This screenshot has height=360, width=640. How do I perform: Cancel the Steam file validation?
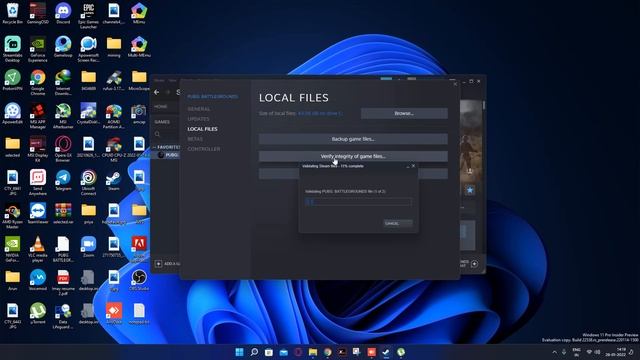coord(398,223)
